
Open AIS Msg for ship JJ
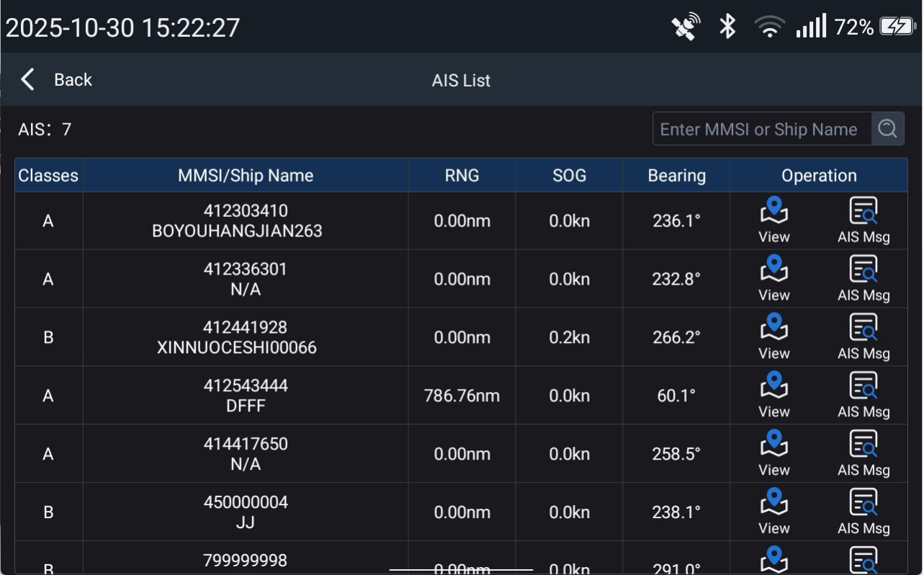864,512
